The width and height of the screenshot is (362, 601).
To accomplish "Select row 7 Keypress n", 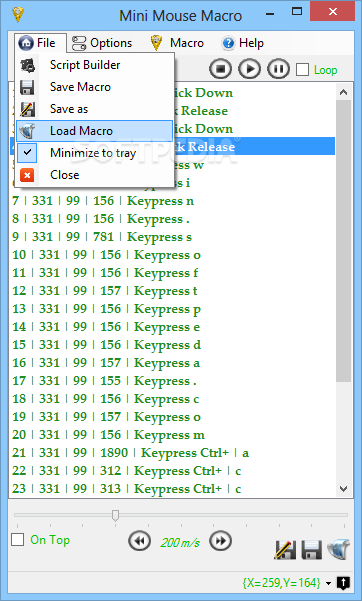I will (x=172, y=201).
